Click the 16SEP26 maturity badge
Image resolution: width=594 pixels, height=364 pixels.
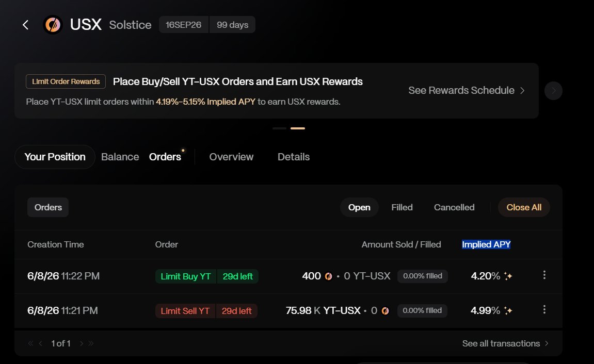click(184, 25)
